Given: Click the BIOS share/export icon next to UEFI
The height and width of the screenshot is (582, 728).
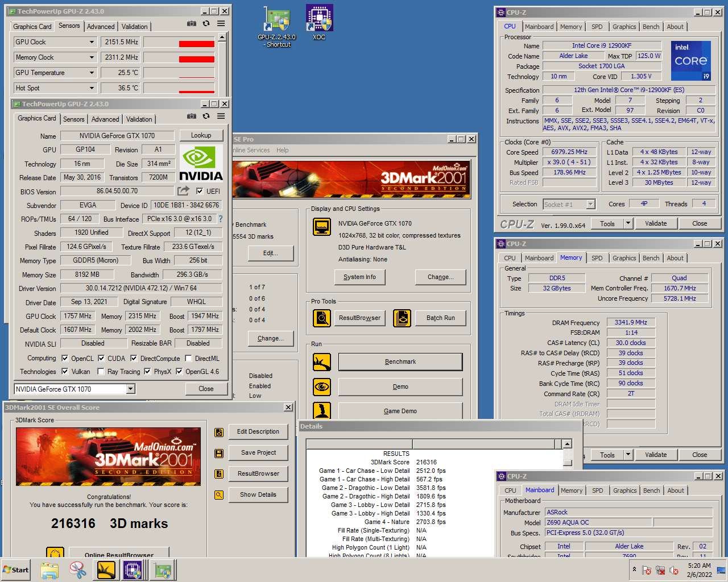Looking at the screenshot, I should (x=183, y=191).
